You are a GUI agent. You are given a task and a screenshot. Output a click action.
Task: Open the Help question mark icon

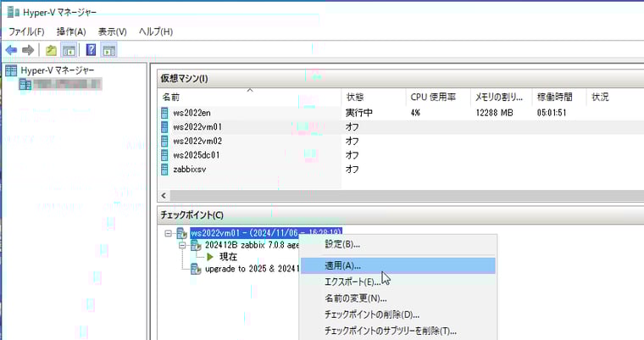click(91, 50)
